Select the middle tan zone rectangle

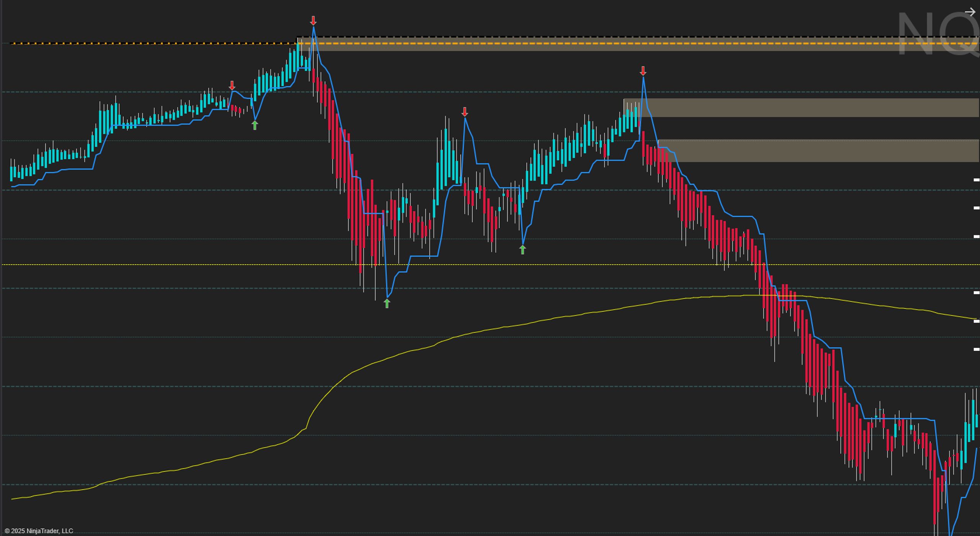[x=801, y=108]
